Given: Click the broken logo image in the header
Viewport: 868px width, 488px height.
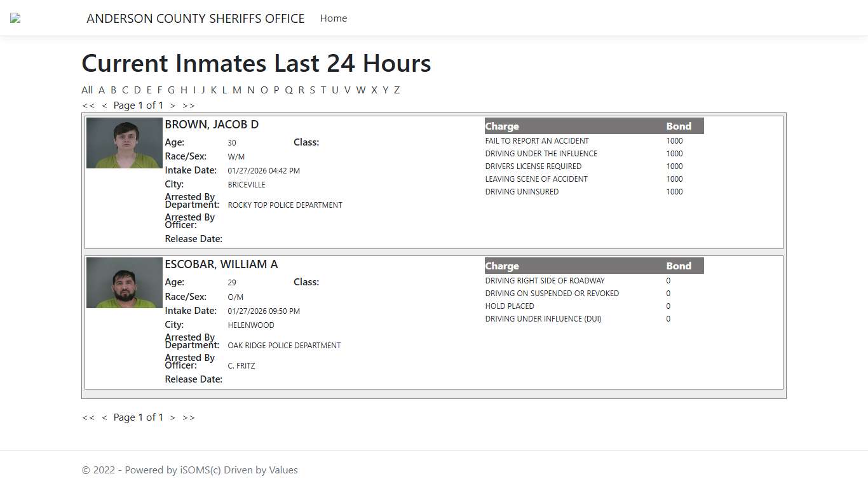Looking at the screenshot, I should [x=15, y=18].
